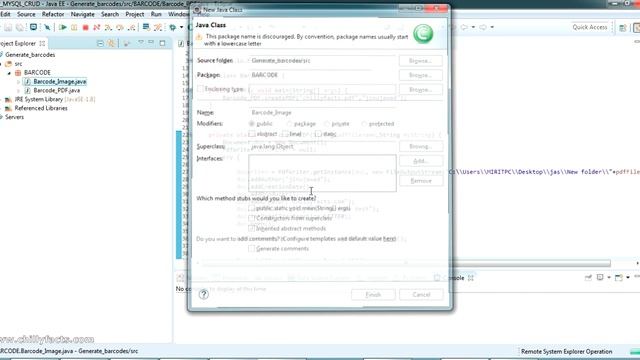The width and height of the screenshot is (640, 360).
Task: Maximize the Project Explorer view
Action: point(162,43)
